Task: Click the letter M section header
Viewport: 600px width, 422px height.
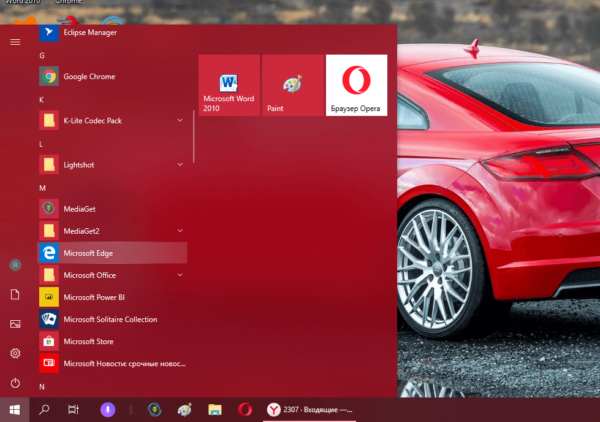Action: [42, 188]
